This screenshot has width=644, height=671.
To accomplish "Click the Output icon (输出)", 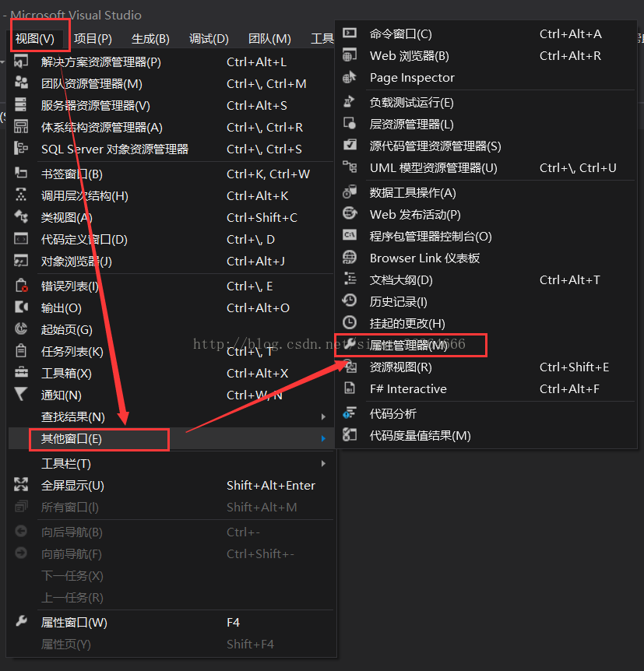I will point(21,307).
